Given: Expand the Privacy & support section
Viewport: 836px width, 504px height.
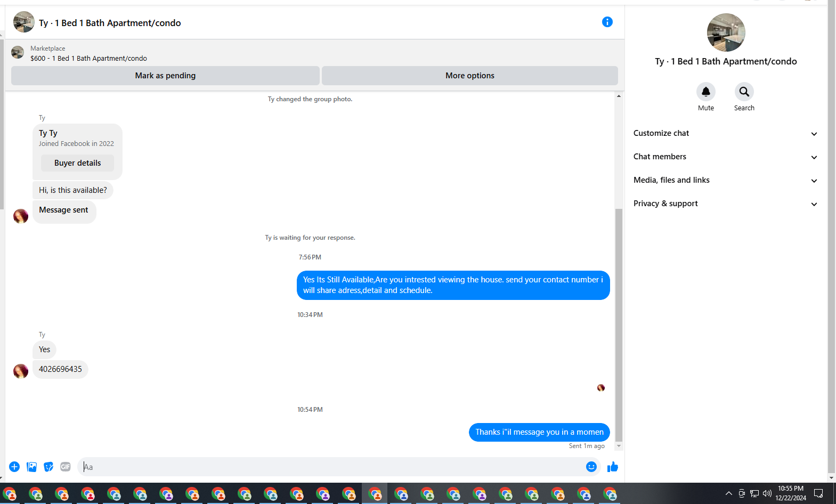Looking at the screenshot, I should tap(725, 204).
